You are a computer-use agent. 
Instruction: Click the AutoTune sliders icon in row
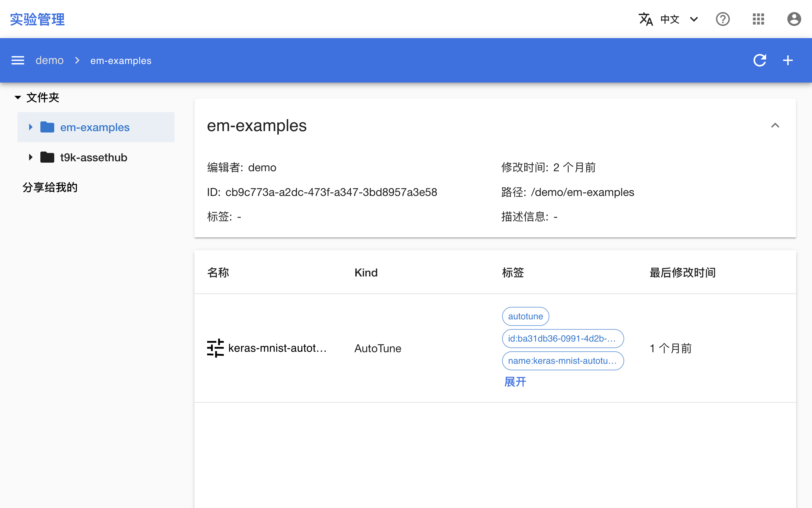coord(215,348)
